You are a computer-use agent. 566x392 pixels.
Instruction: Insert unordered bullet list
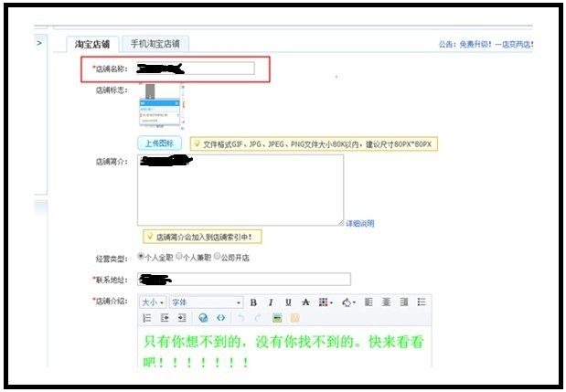pyautogui.click(x=422, y=302)
